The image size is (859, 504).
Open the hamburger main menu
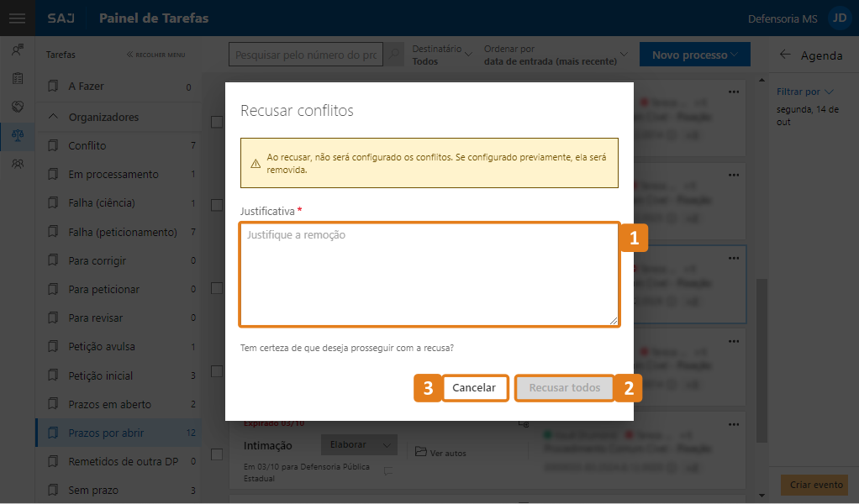pyautogui.click(x=17, y=18)
